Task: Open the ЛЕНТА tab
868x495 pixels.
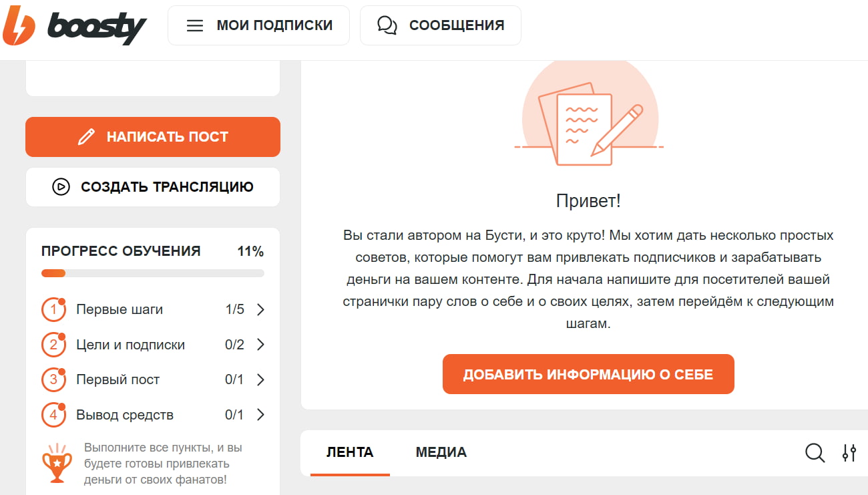Action: [x=349, y=452]
